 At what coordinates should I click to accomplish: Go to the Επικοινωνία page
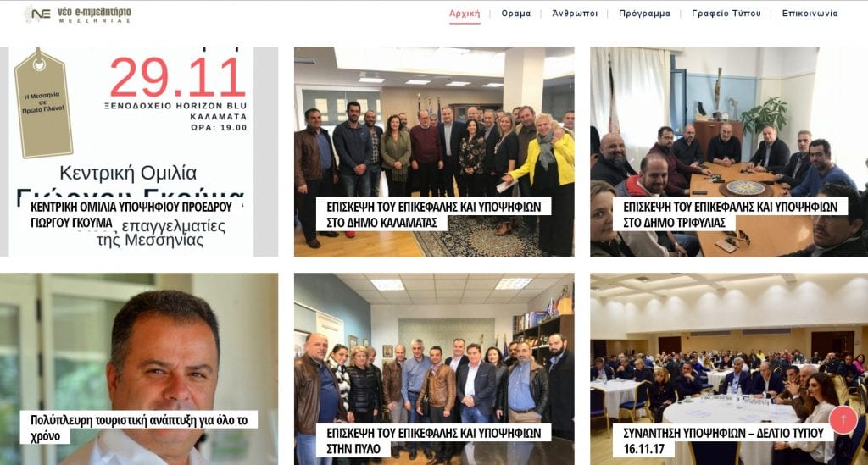point(810,14)
